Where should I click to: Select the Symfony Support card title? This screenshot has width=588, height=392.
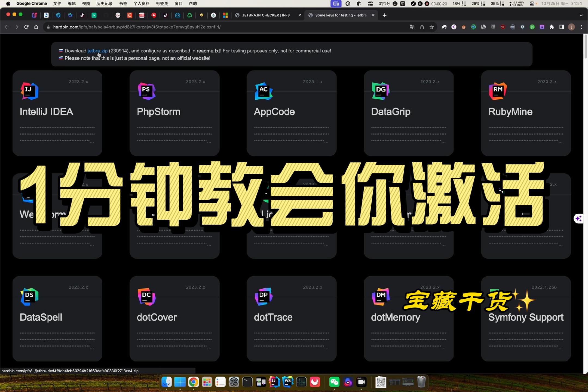coord(526,317)
